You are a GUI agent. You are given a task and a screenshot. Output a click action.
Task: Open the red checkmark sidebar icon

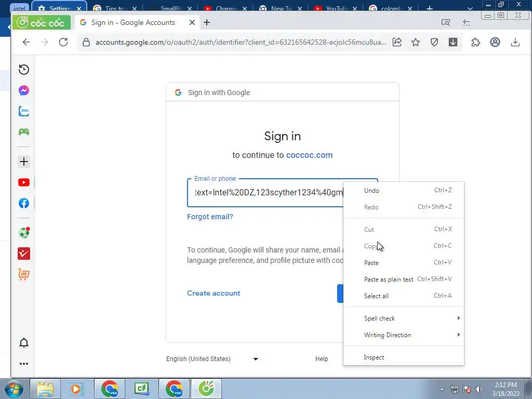24,254
